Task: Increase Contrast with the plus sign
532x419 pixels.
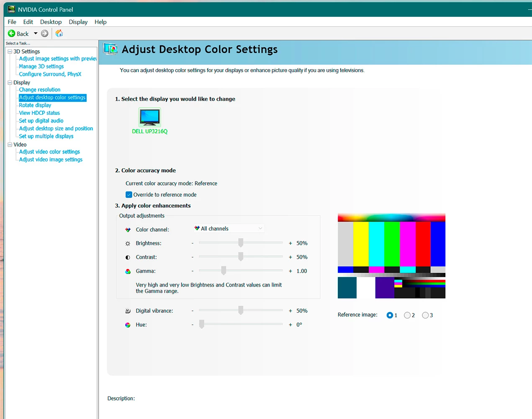Action: coord(290,257)
